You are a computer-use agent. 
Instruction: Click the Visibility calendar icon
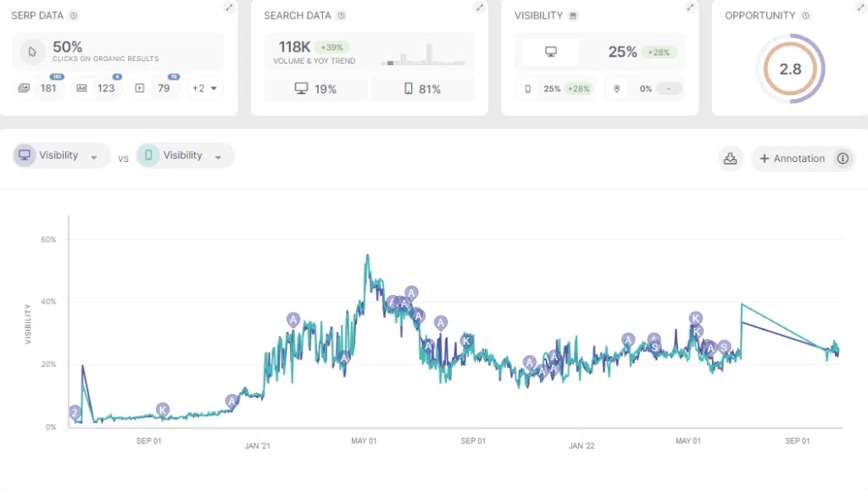[573, 15]
